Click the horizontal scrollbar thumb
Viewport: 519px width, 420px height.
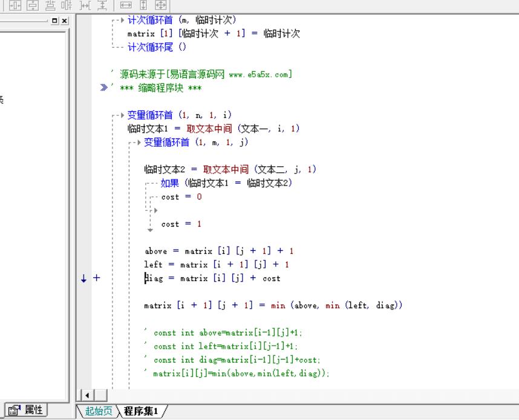point(101,395)
